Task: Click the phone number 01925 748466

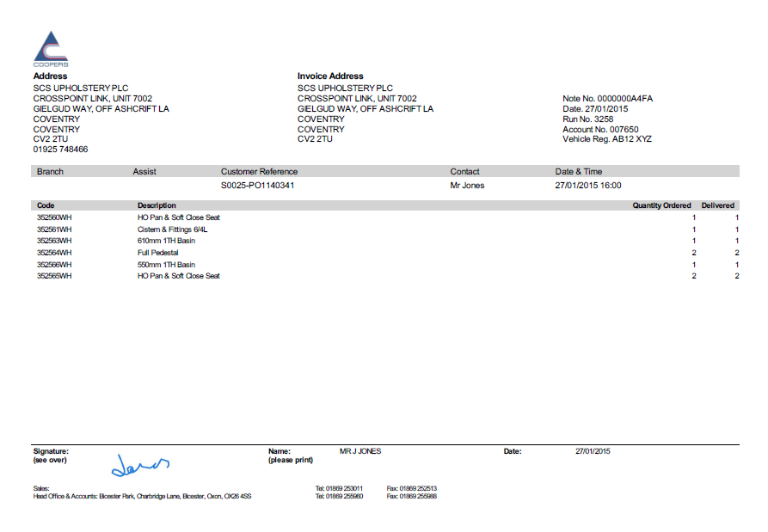Action: click(x=60, y=150)
